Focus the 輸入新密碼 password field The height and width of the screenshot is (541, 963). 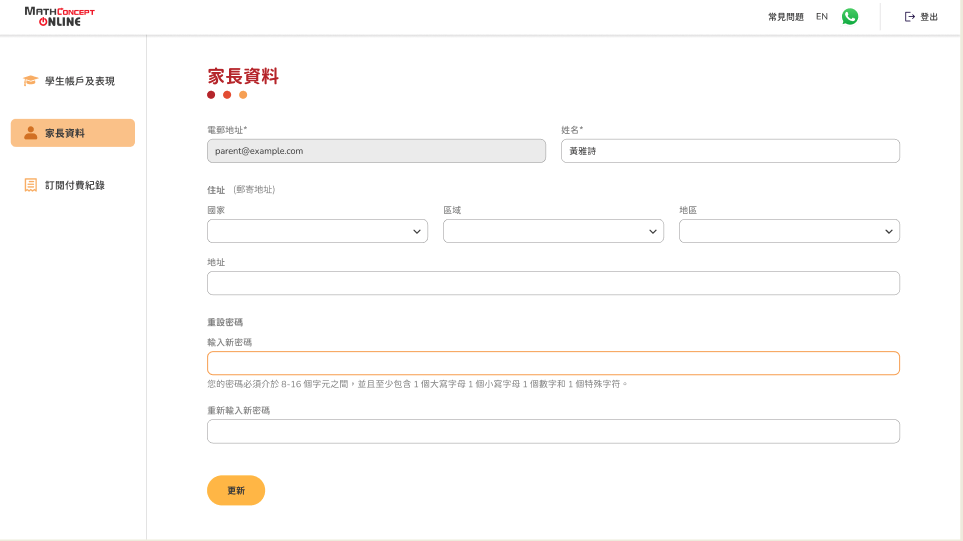553,363
